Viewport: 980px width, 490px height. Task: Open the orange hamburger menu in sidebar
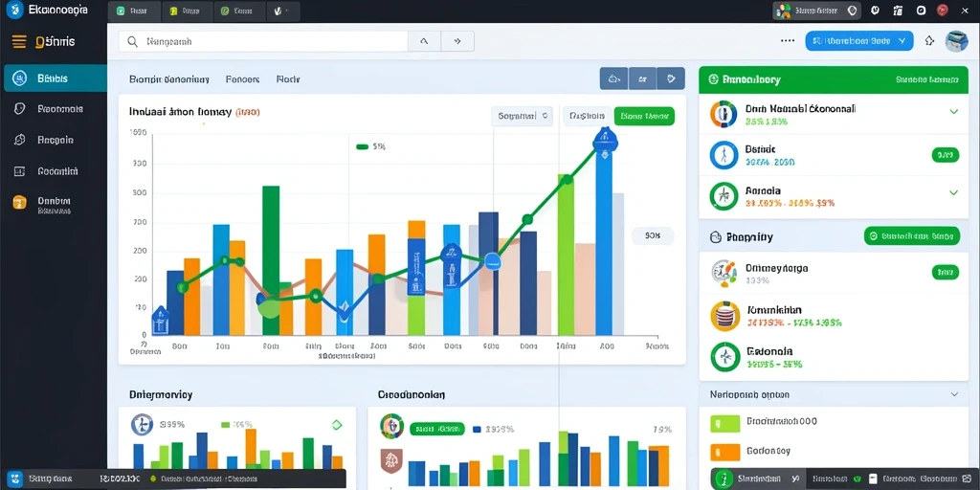tap(19, 42)
